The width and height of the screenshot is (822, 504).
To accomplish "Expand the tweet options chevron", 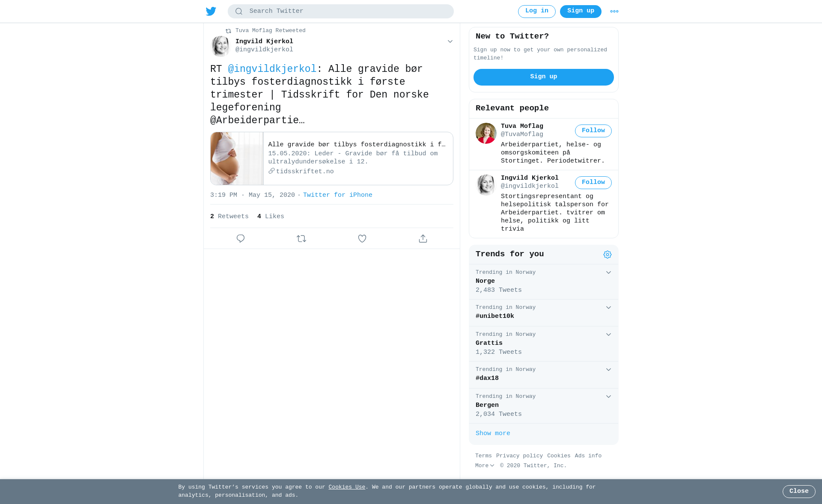I will pyautogui.click(x=450, y=42).
